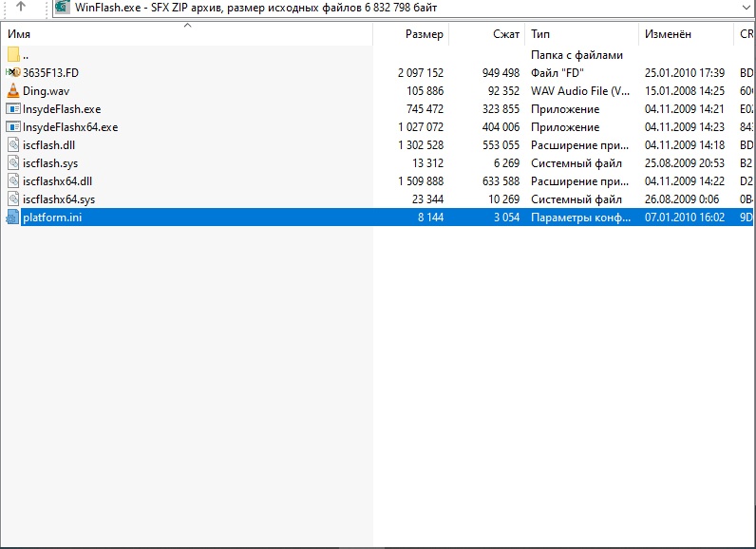Click the parent folder '..' icon

13,54
